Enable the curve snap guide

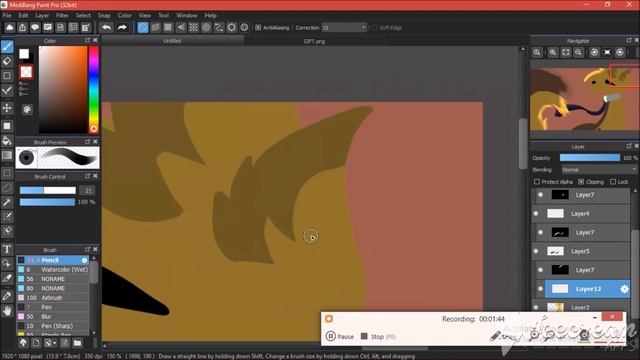pyautogui.click(x=219, y=28)
